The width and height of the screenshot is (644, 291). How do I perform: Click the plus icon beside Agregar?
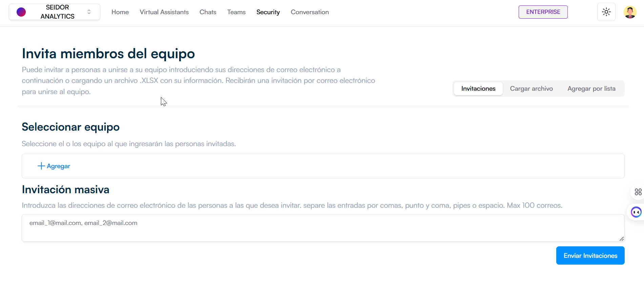click(x=41, y=166)
